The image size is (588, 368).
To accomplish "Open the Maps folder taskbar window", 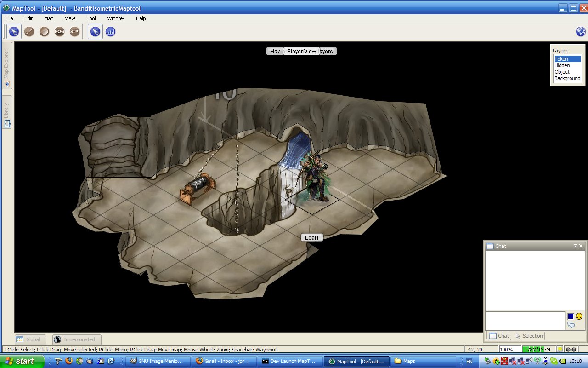I will (422, 361).
